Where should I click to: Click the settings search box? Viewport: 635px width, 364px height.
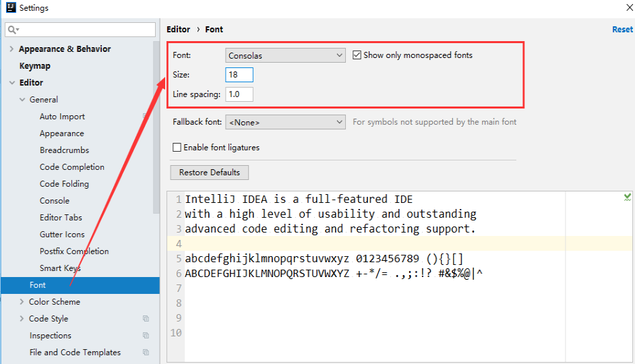point(80,30)
